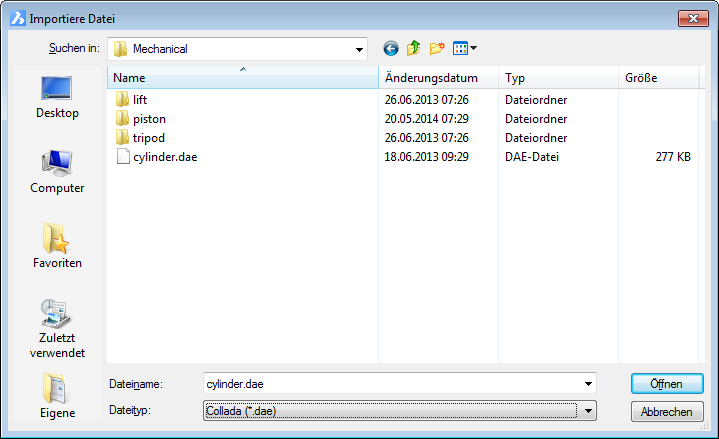Open Desktop in the places sidebar

click(x=57, y=97)
